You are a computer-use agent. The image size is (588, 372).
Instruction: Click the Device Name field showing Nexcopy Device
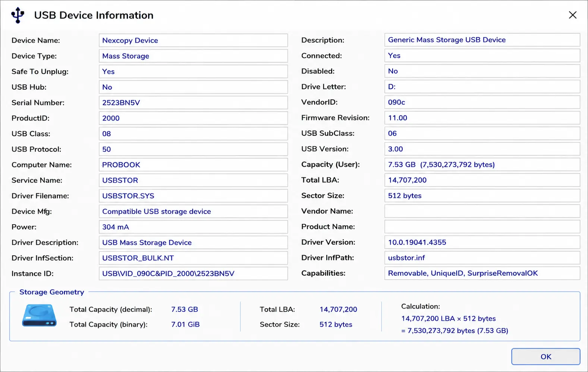coord(193,40)
